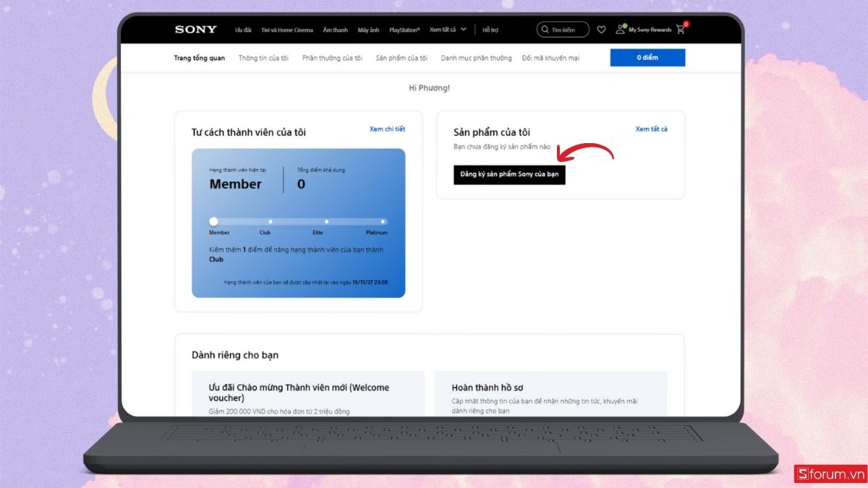This screenshot has height=488, width=868.
Task: Open Xem chi tiết membership details link
Action: coord(388,129)
